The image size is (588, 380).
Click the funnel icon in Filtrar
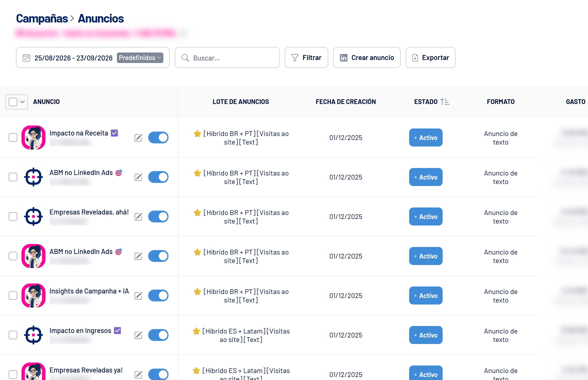point(295,58)
